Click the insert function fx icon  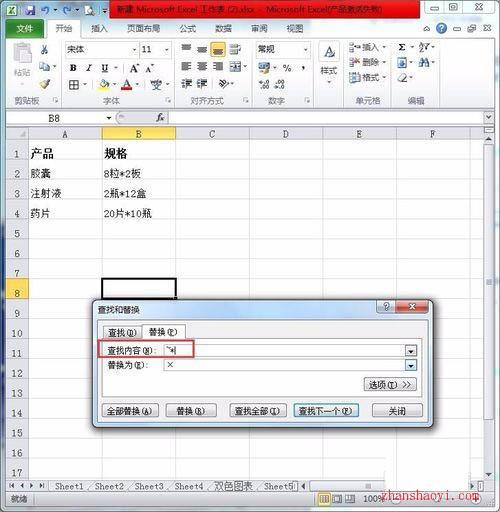pyautogui.click(x=160, y=118)
